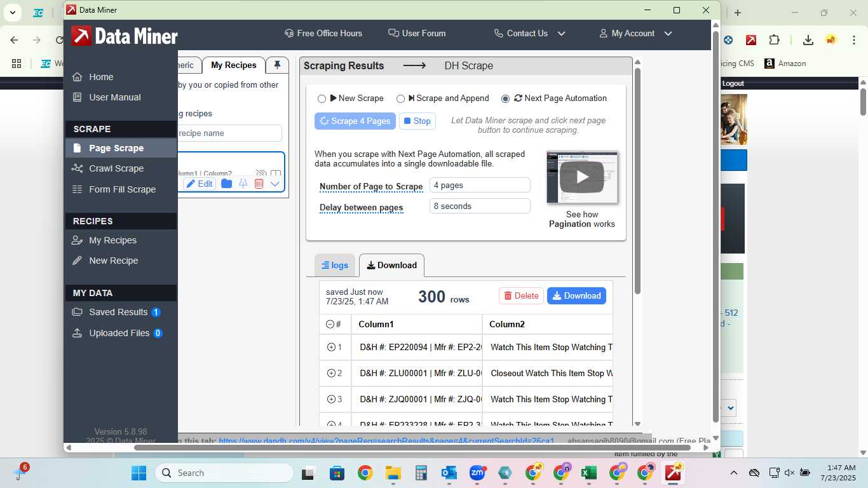This screenshot has height=488, width=868.
Task: Open Windows Start menu
Action: pos(139,473)
